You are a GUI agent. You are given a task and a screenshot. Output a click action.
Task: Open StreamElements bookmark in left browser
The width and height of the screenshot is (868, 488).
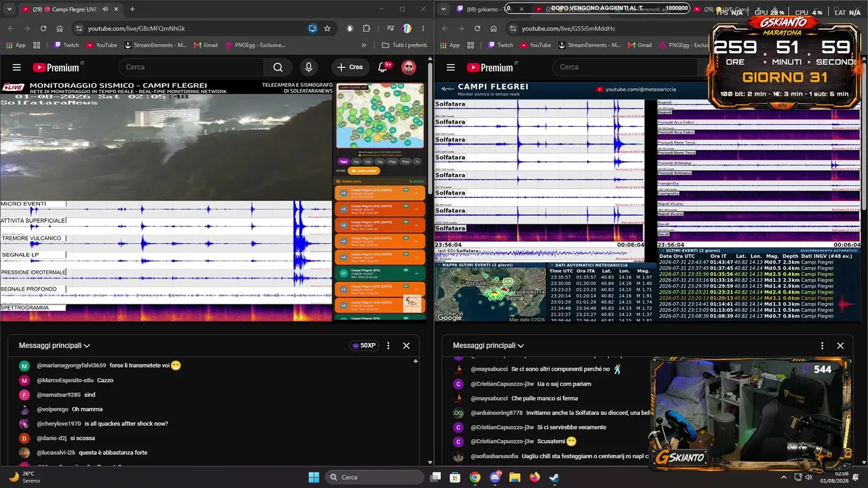[x=155, y=45]
